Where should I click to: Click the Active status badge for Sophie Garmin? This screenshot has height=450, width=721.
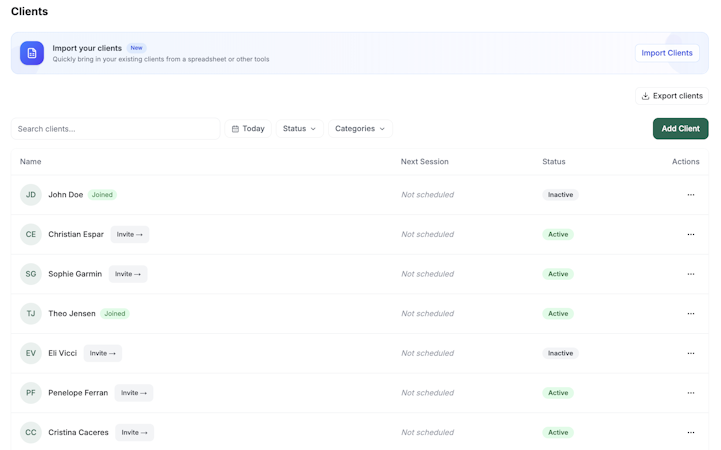[x=558, y=274]
